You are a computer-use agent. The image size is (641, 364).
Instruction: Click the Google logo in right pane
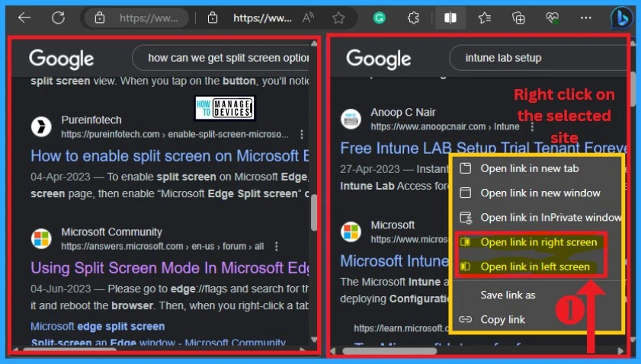[x=379, y=59]
